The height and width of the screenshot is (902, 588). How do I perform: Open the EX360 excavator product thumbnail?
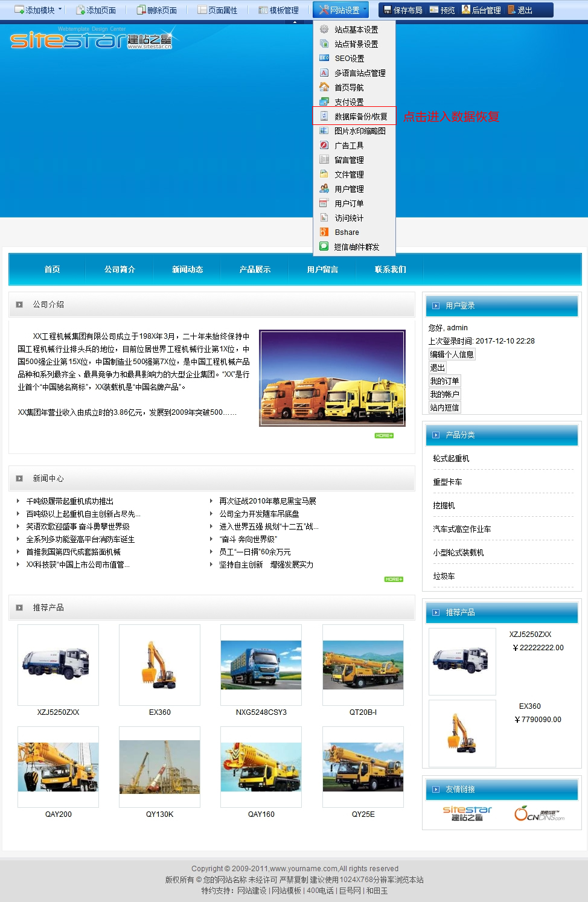click(159, 664)
